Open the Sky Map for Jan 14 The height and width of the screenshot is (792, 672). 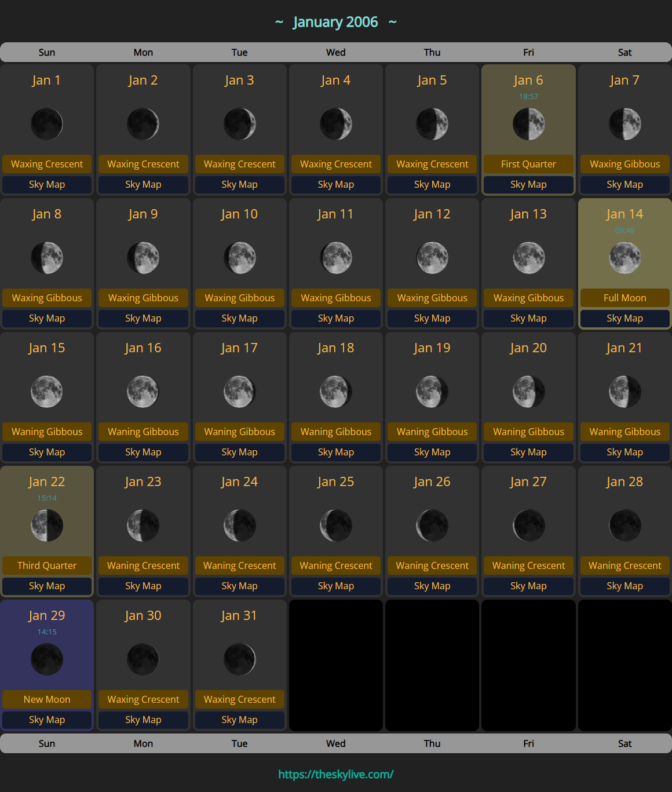tap(624, 318)
